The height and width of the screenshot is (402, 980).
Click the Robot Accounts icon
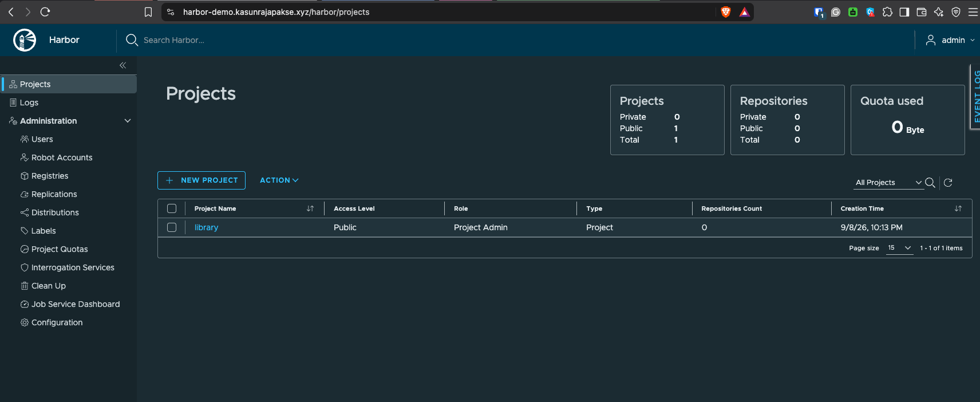[25, 157]
